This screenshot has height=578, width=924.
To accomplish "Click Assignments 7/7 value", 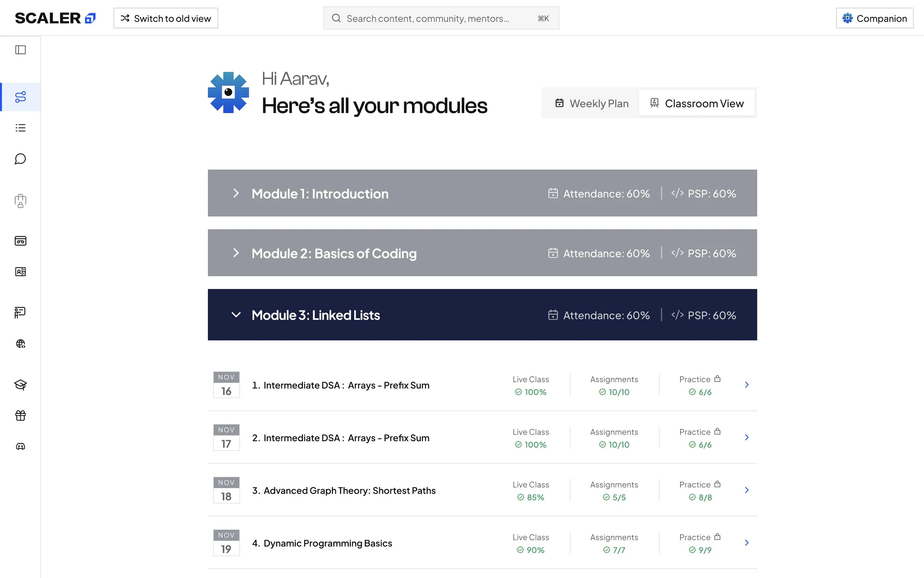I will [614, 550].
